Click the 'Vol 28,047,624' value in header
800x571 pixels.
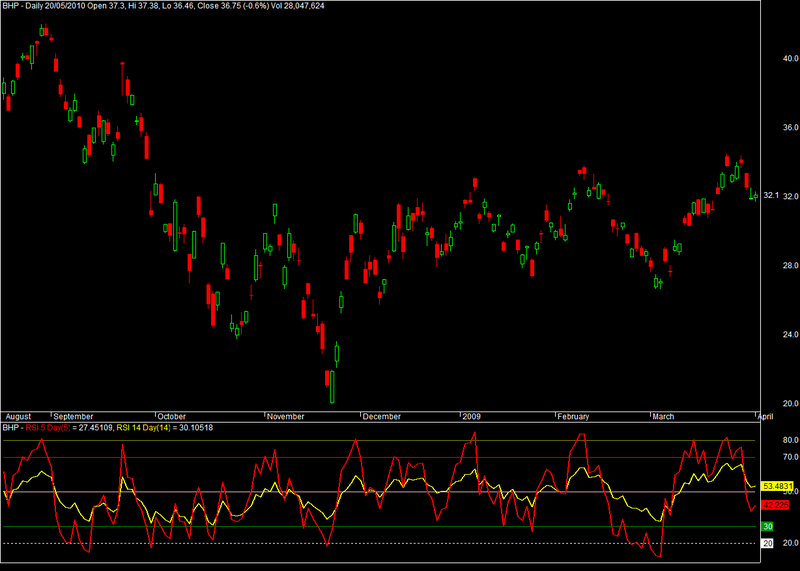(x=296, y=6)
